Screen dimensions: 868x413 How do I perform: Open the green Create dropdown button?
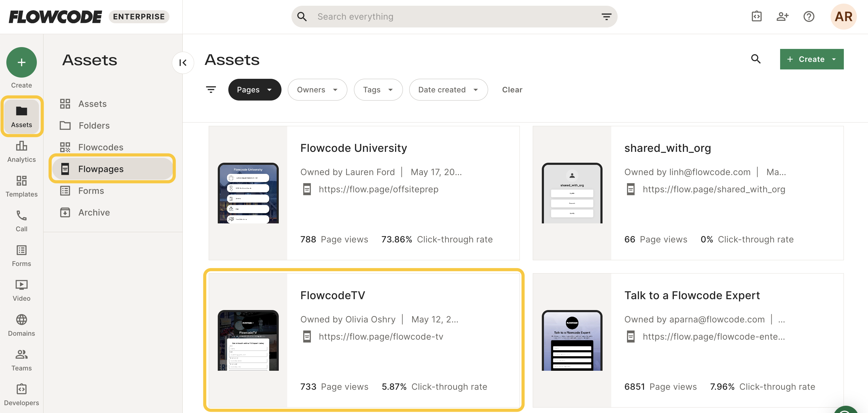[812, 59]
